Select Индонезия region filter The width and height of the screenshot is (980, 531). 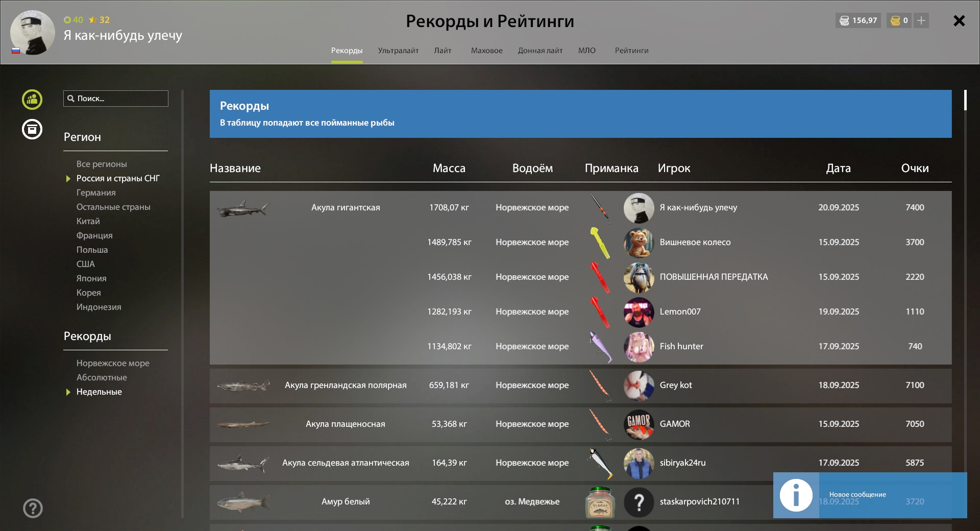[x=99, y=307]
